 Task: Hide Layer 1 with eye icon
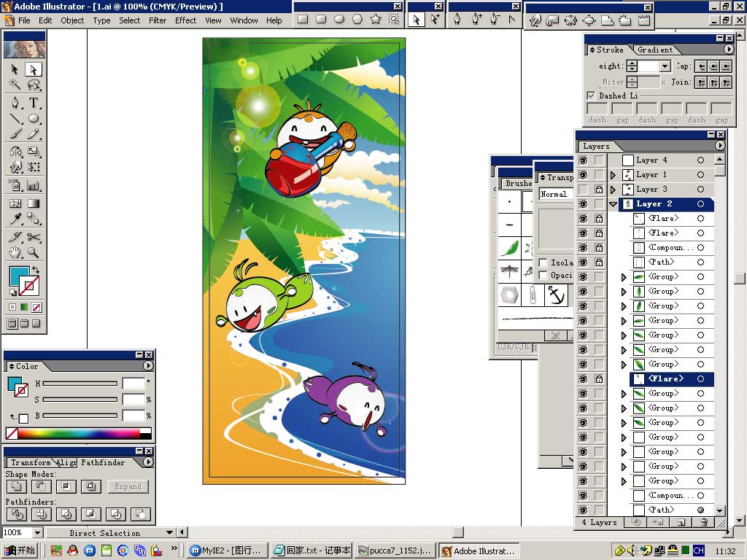[x=583, y=175]
